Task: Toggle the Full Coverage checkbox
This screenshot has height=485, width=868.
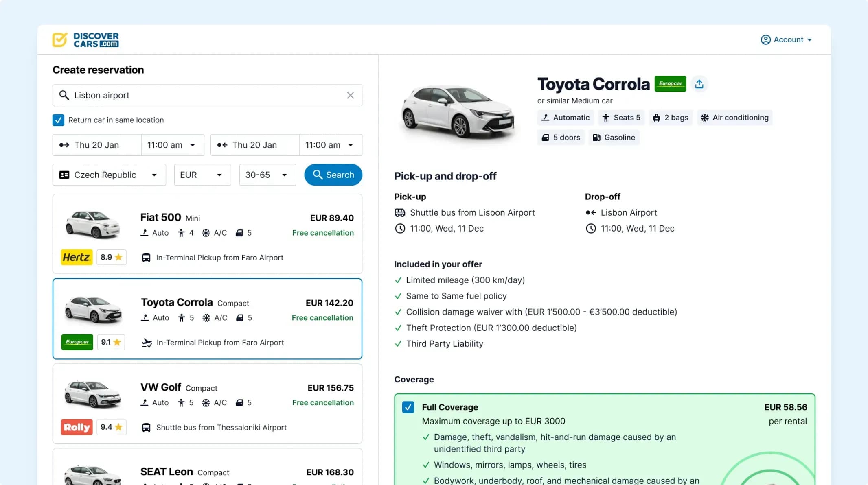Action: point(408,407)
